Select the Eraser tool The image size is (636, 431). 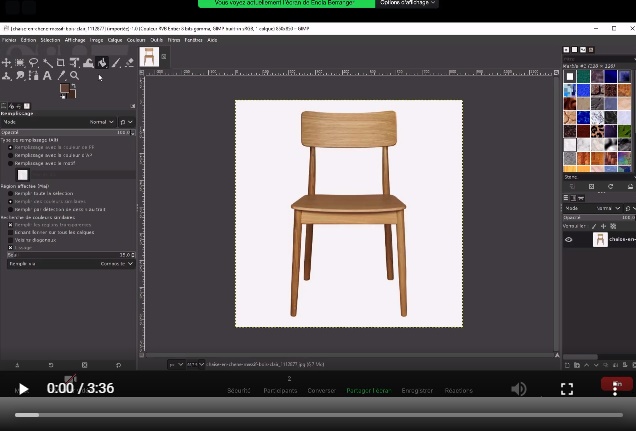tap(129, 63)
